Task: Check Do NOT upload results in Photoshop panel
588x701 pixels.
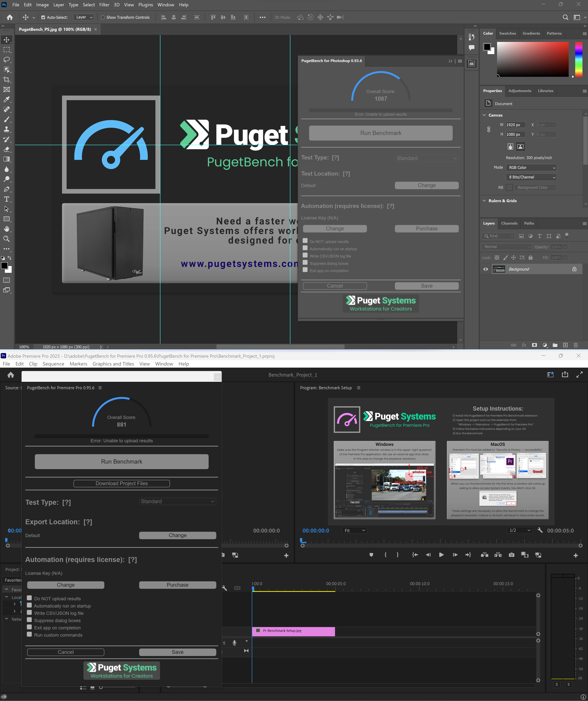Action: (305, 241)
